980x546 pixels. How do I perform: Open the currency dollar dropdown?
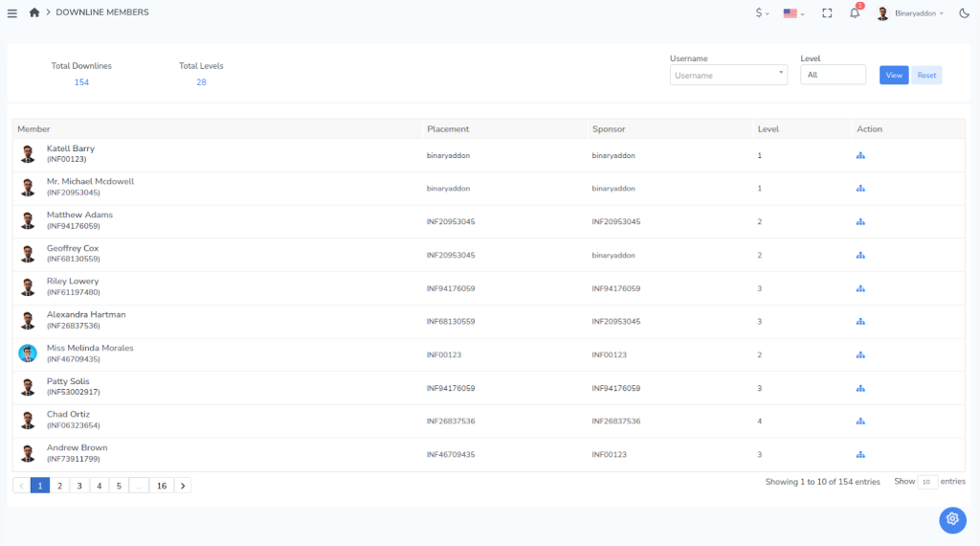pos(762,13)
